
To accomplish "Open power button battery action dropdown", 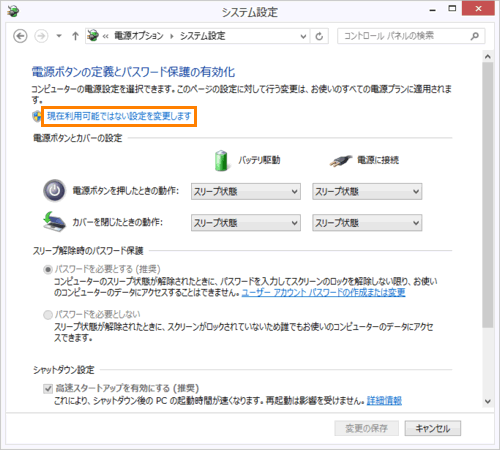I will coord(246,191).
